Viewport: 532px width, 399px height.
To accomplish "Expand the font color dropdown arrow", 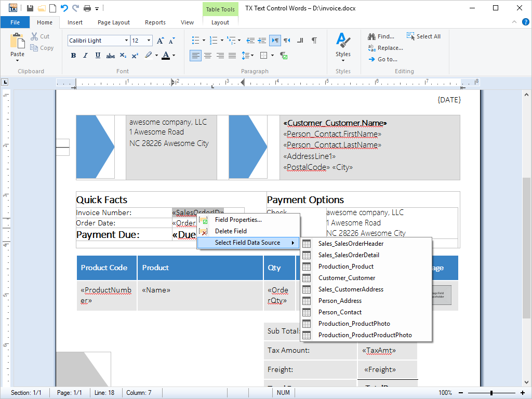I will pyautogui.click(x=174, y=56).
